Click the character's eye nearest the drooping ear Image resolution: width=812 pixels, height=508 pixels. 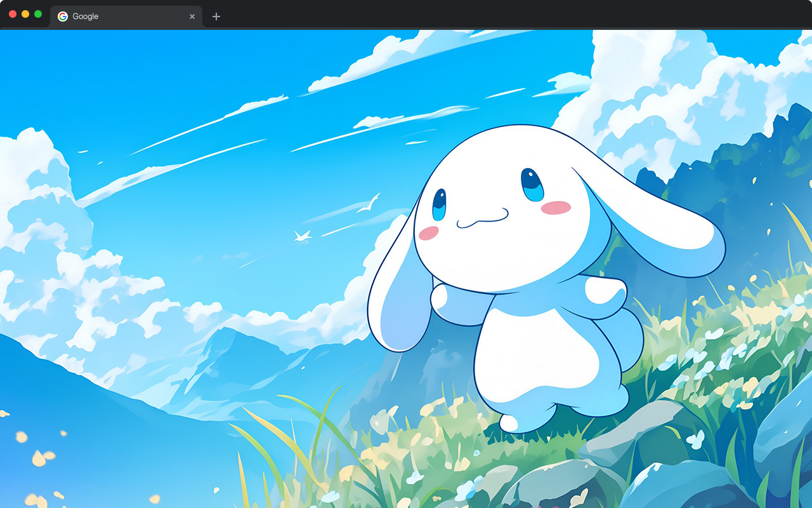pos(439,204)
